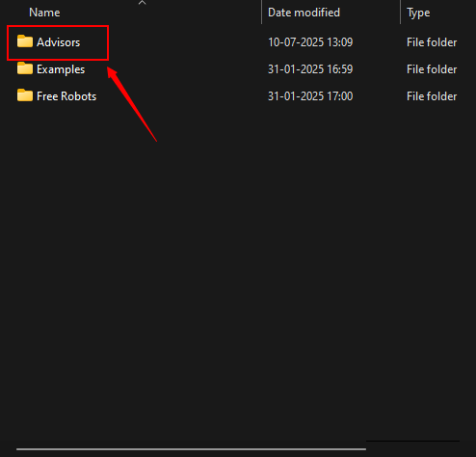
Task: Toggle sort direction using the arrow above Name
Action: (x=142, y=3)
